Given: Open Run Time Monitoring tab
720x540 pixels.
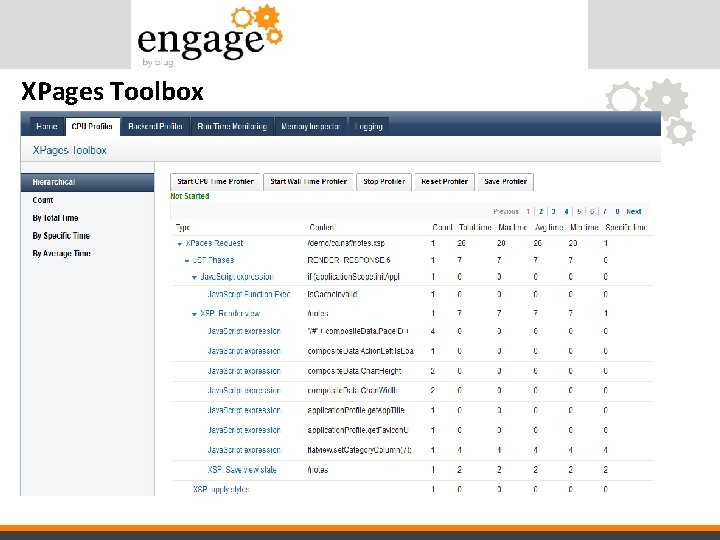Looking at the screenshot, I should coord(232,126).
